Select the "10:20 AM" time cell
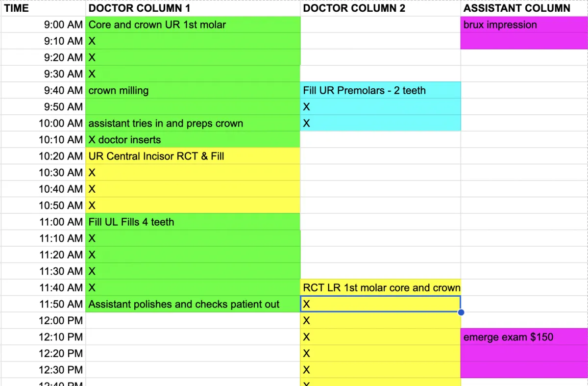The width and height of the screenshot is (588, 386). (x=43, y=156)
